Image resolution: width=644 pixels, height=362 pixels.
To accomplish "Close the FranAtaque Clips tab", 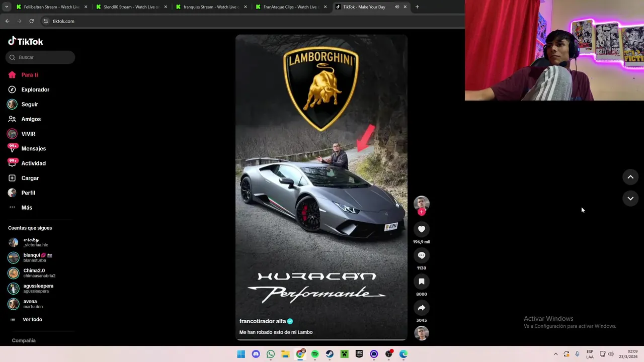I will coord(325,7).
